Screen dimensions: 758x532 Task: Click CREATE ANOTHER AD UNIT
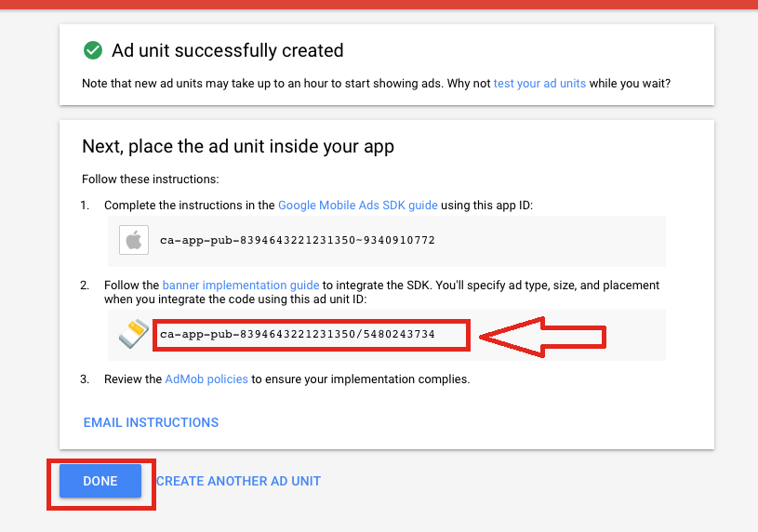coord(238,481)
